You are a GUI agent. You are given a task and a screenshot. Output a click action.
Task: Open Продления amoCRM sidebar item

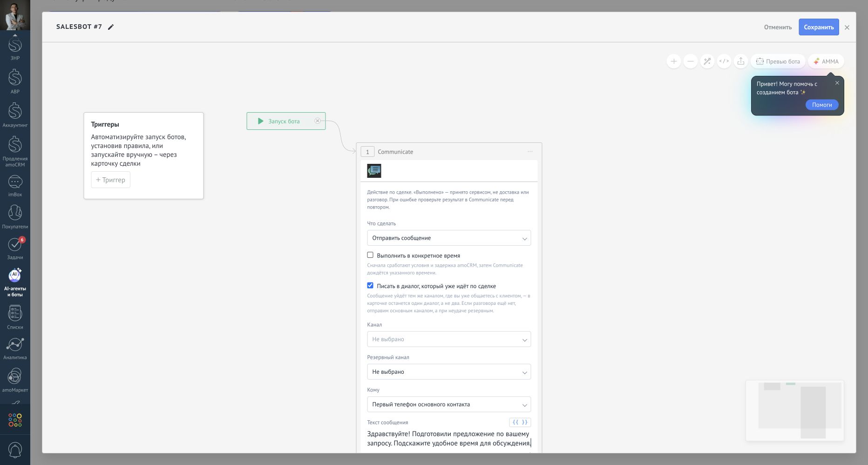[15, 152]
